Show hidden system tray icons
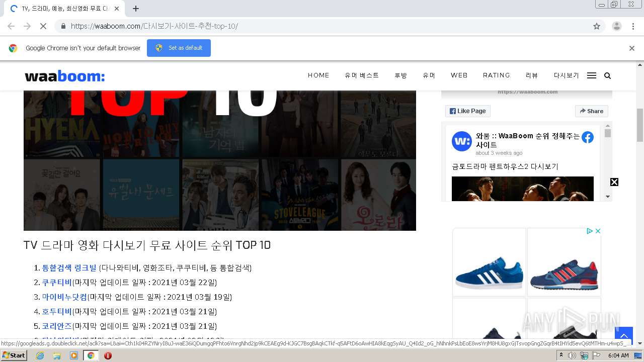Screen dimensions: 644x362 (561, 355)
